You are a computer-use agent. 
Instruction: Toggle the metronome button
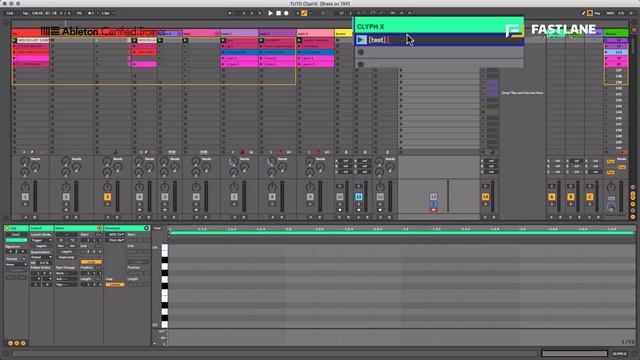pyautogui.click(x=91, y=13)
